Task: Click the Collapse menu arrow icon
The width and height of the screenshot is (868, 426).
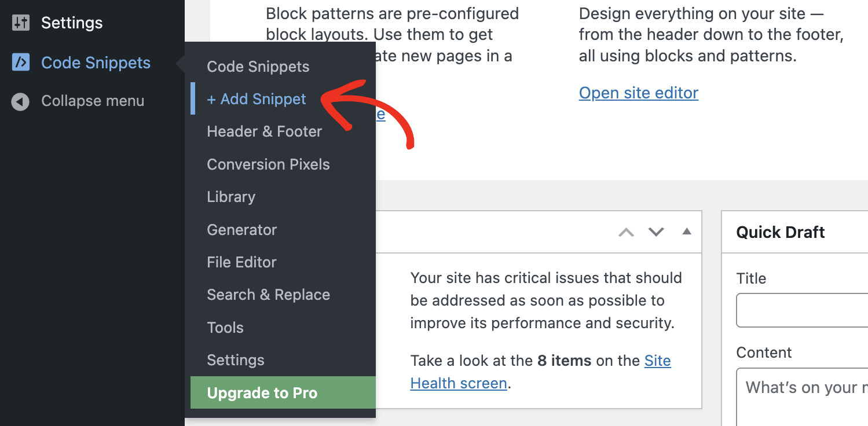Action: tap(20, 101)
